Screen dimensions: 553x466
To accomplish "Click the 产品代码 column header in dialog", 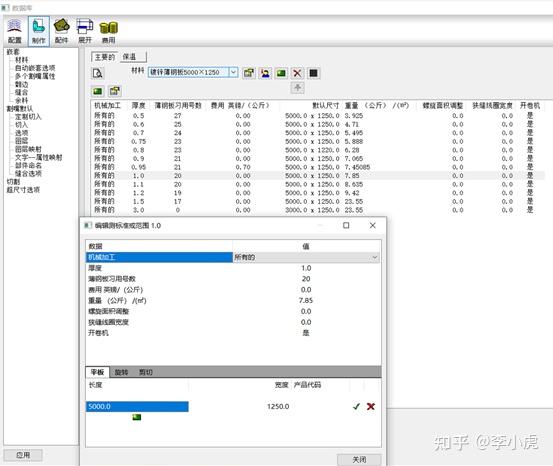I will click(307, 385).
